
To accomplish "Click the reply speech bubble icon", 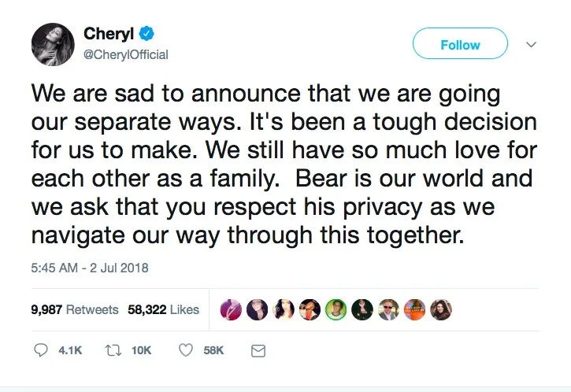I will (x=42, y=350).
